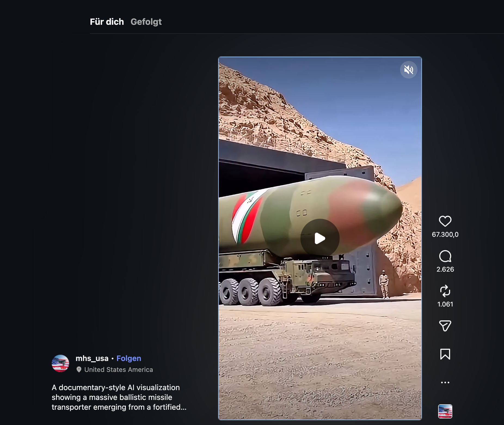
Task: Visit the mhs_usa username link
Action: point(92,359)
